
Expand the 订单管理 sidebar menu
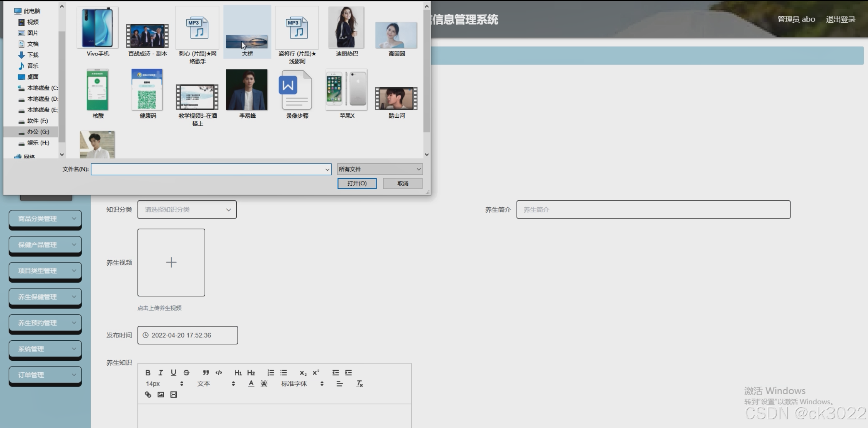click(45, 375)
